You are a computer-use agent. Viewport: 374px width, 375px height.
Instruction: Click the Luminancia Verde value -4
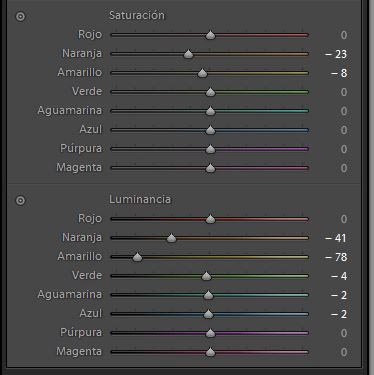point(339,276)
